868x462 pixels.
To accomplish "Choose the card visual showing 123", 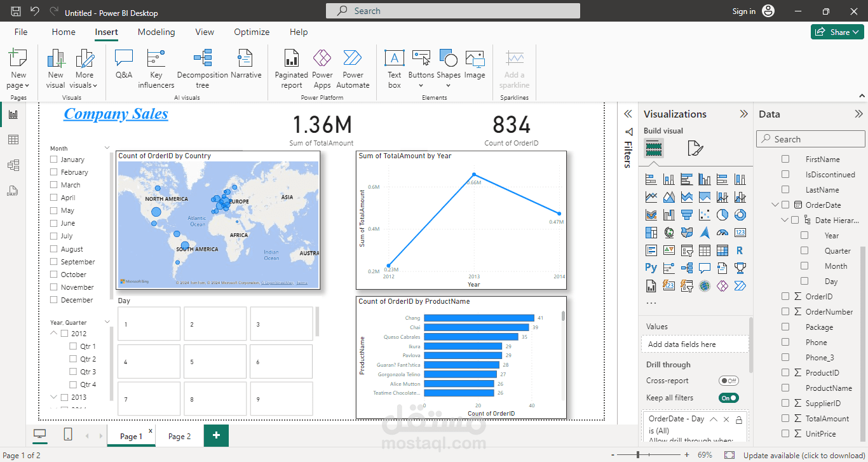I will pos(740,233).
